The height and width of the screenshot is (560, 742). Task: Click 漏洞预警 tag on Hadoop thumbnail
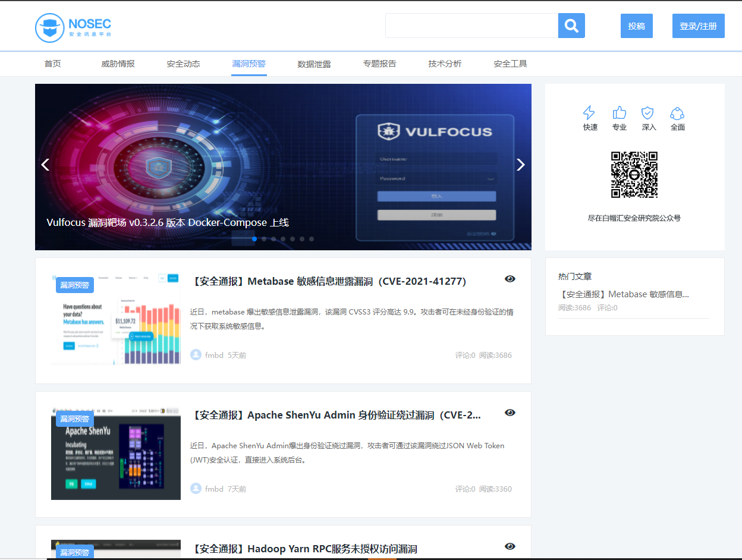[x=75, y=552]
